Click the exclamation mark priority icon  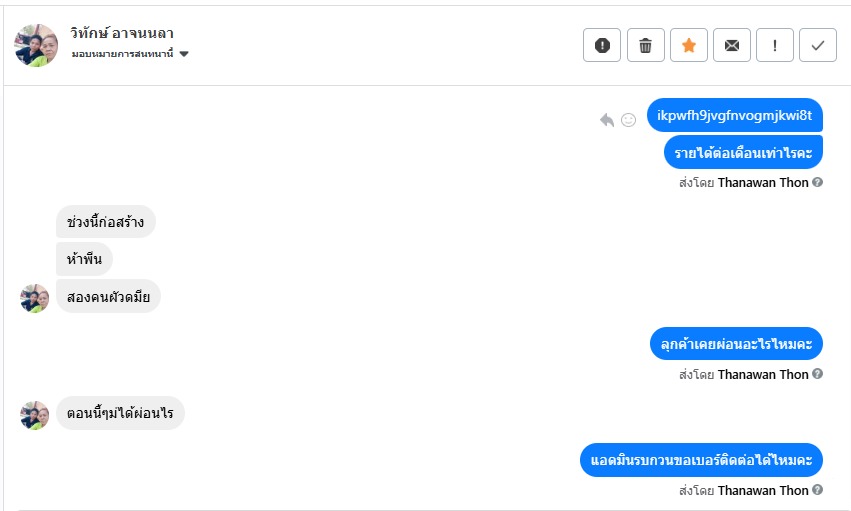click(775, 45)
